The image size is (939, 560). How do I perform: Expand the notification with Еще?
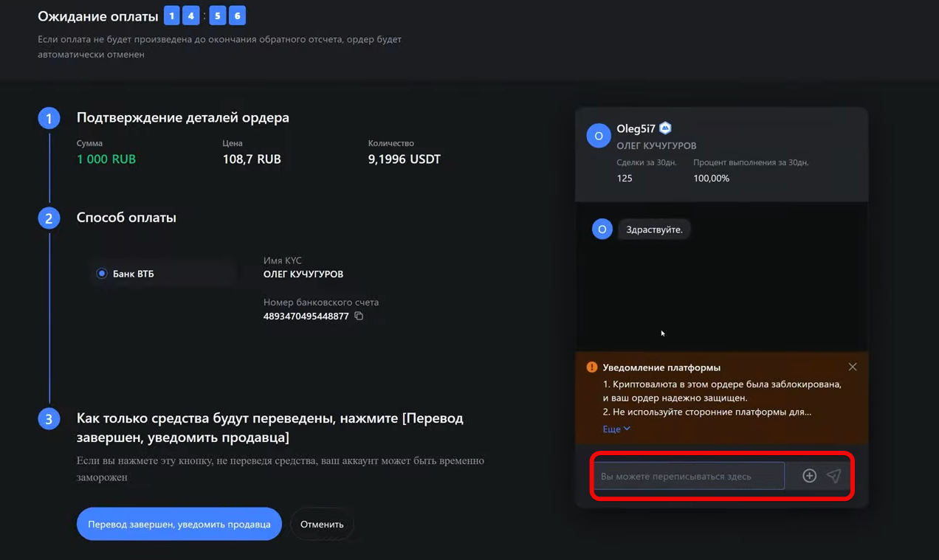point(616,429)
